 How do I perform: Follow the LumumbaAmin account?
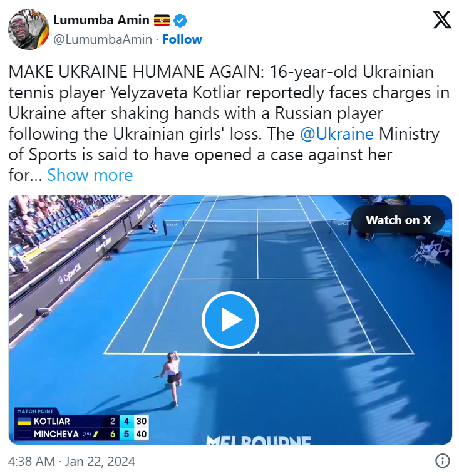(x=182, y=39)
